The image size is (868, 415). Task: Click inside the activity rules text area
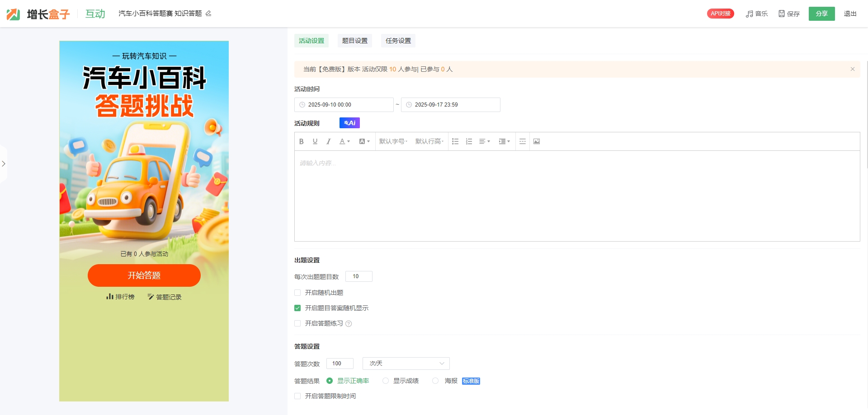577,196
